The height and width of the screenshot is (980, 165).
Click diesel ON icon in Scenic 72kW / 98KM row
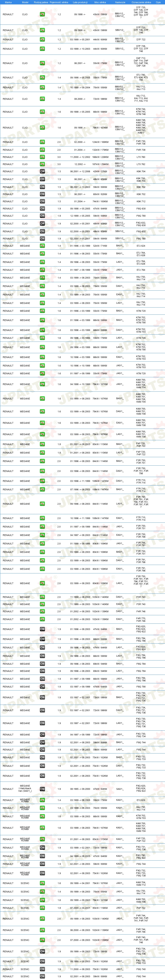(42, 951)
